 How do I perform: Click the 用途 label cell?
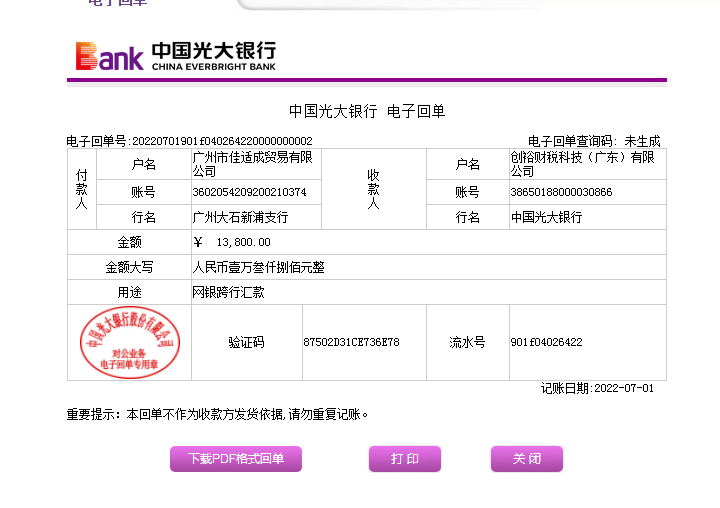(129, 292)
